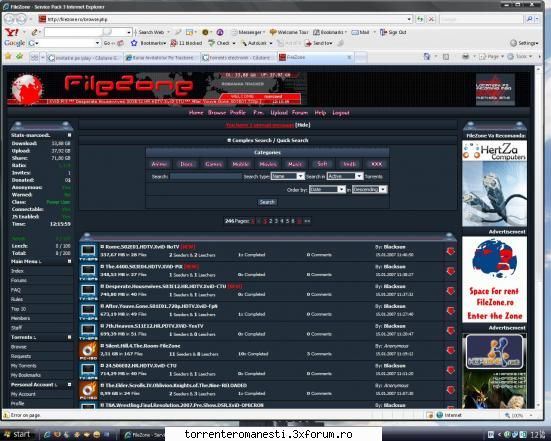Click the Refresh button next to address bar
Viewport: 551px width, 441px height.
420,19
